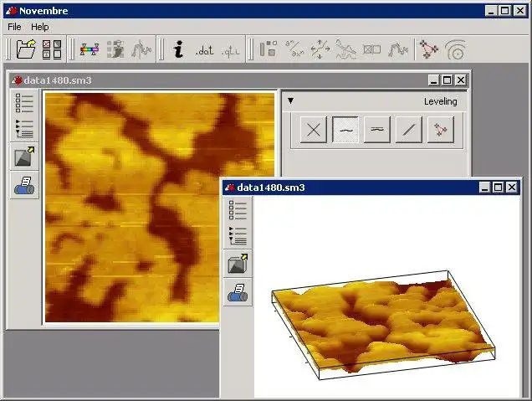
Task: Toggle the X no-leveling button
Action: pos(314,130)
